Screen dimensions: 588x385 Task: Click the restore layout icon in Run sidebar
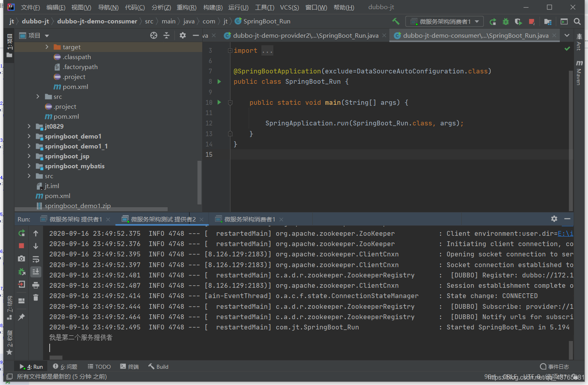[x=21, y=301]
